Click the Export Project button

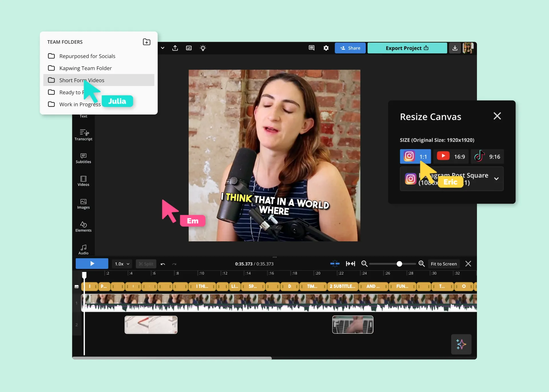point(407,48)
